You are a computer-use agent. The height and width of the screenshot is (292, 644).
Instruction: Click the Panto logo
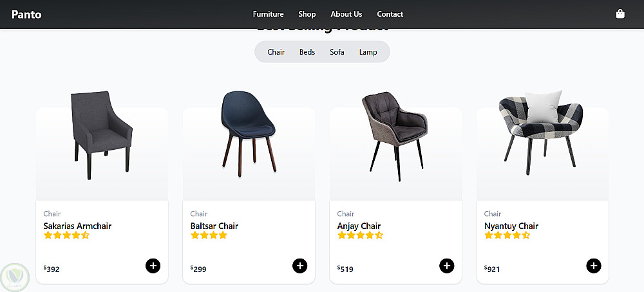coord(26,14)
